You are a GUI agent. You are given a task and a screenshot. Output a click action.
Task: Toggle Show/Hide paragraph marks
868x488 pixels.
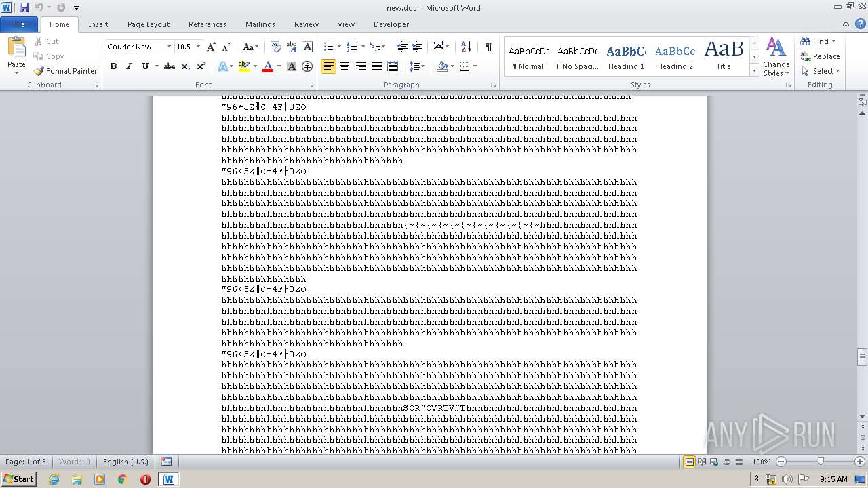coord(488,47)
